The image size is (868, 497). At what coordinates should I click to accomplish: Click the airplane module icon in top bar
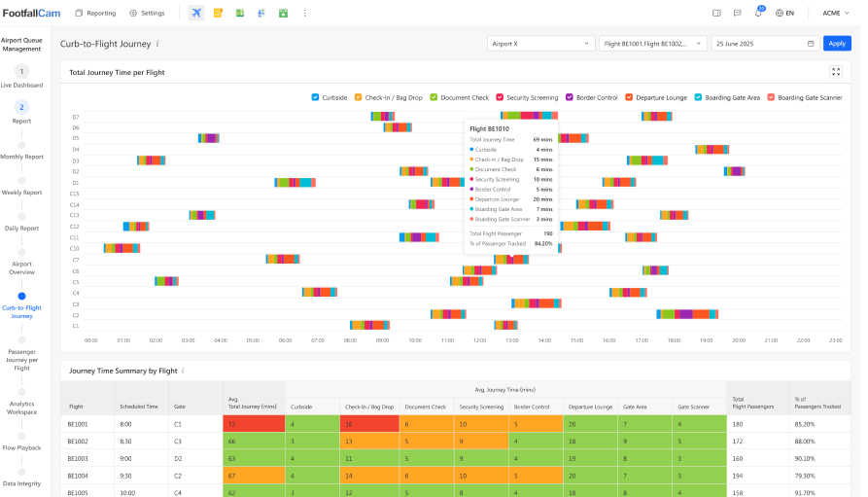pyautogui.click(x=196, y=14)
